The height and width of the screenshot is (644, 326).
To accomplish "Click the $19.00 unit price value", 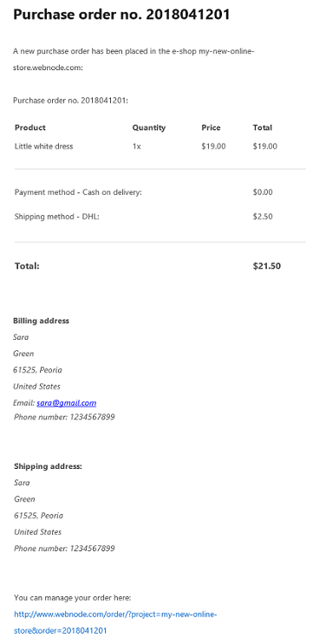I will pos(213,146).
